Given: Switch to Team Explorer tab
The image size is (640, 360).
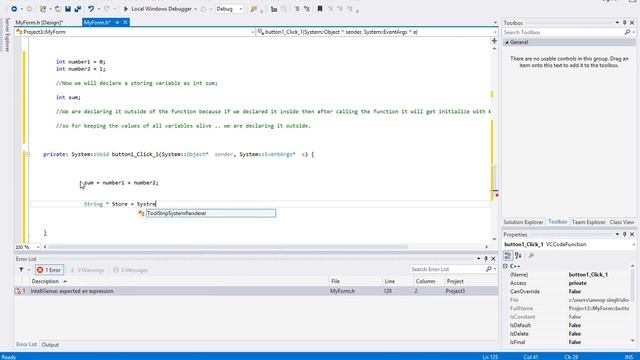Looking at the screenshot, I should (588, 222).
